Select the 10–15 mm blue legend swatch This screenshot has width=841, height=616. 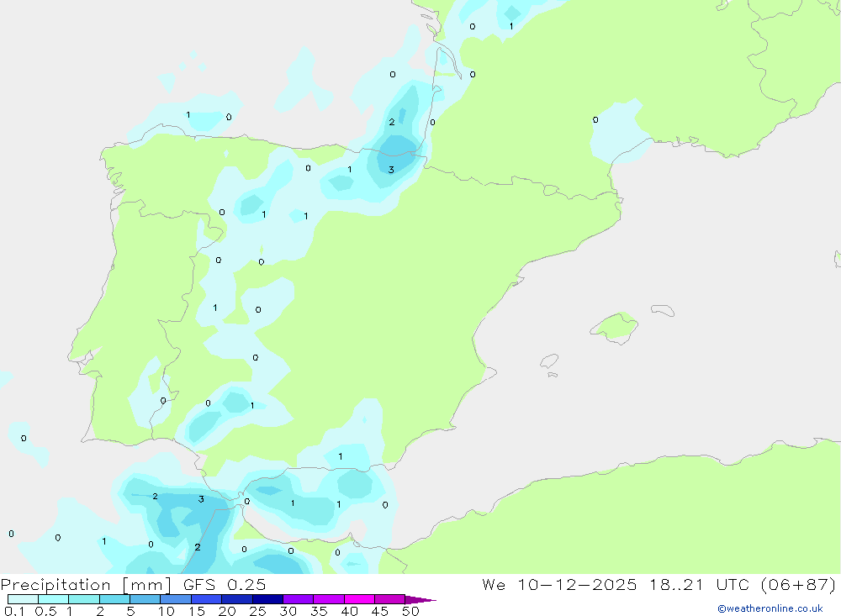(x=176, y=599)
